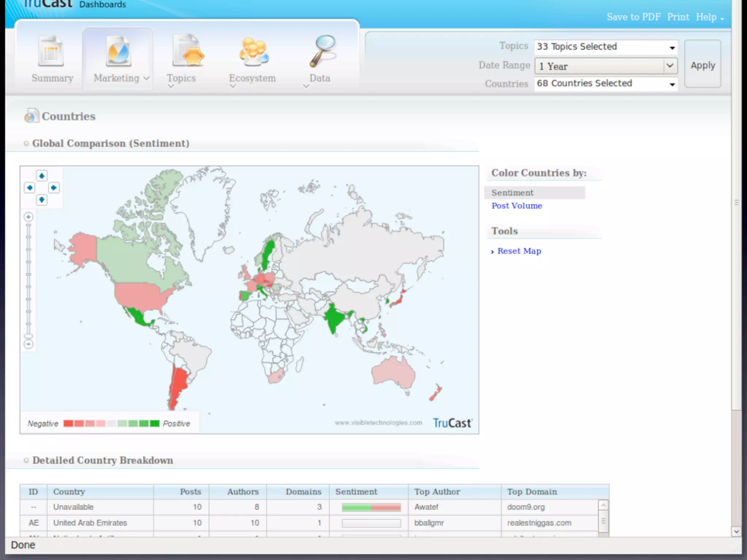Screen dimensions: 747x560
Task: Open the Topics star document icon
Action: tap(188, 51)
